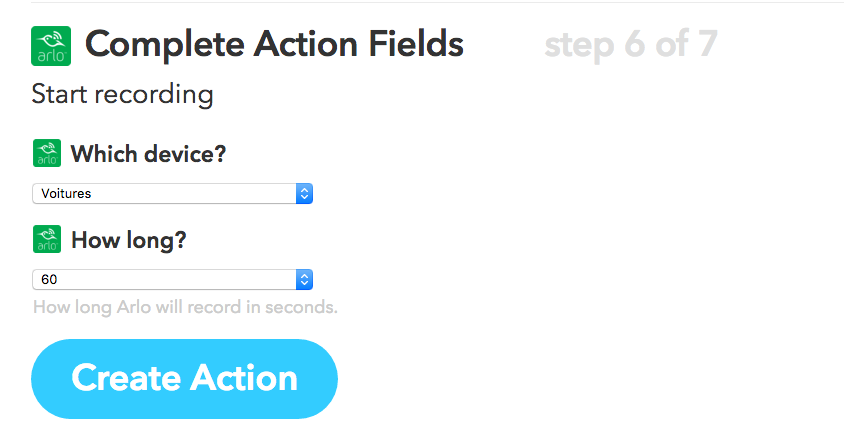Click the blue arrows on the Voitures selector
Viewport: 844px width, 434px height.
(304, 193)
